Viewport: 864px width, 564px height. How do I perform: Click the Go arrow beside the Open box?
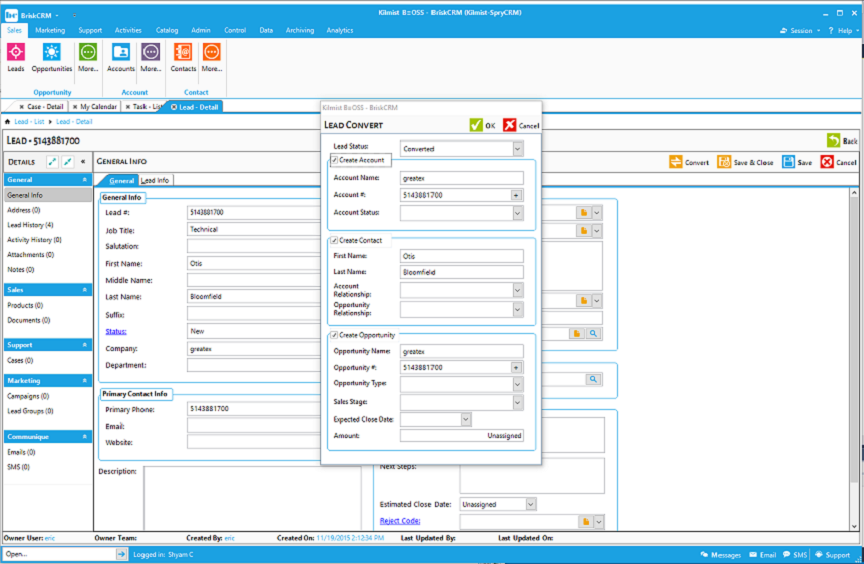(x=121, y=554)
